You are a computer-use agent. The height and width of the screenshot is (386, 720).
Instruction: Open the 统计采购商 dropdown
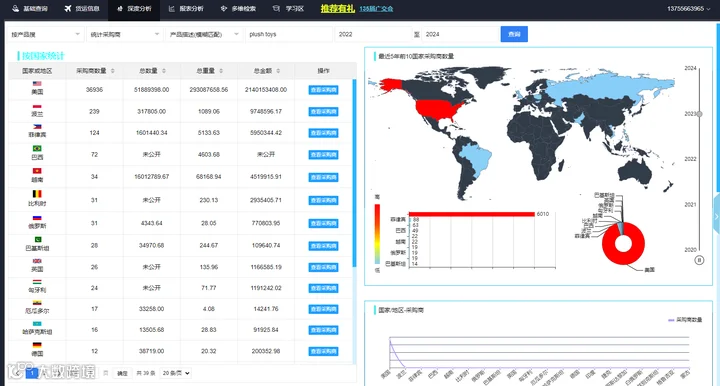click(124, 34)
